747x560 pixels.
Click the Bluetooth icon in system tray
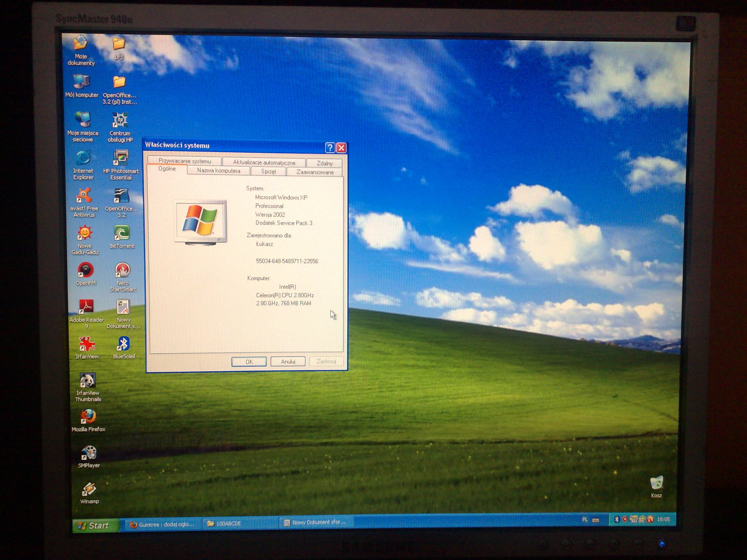(x=617, y=519)
